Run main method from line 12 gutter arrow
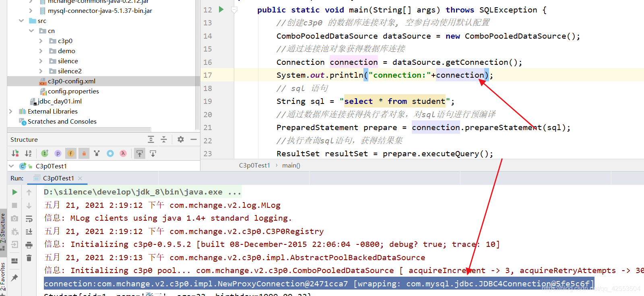Image resolution: width=644 pixels, height=296 pixels. (x=221, y=9)
